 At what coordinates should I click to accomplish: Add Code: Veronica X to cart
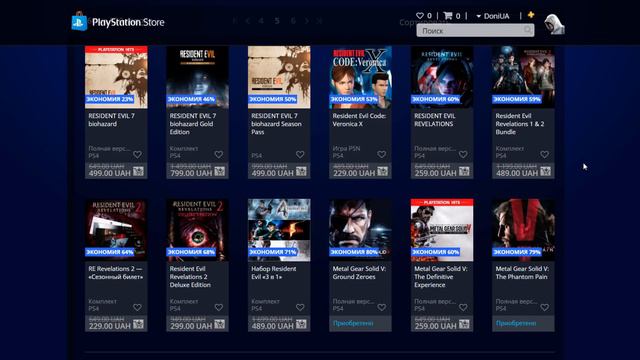pos(382,171)
